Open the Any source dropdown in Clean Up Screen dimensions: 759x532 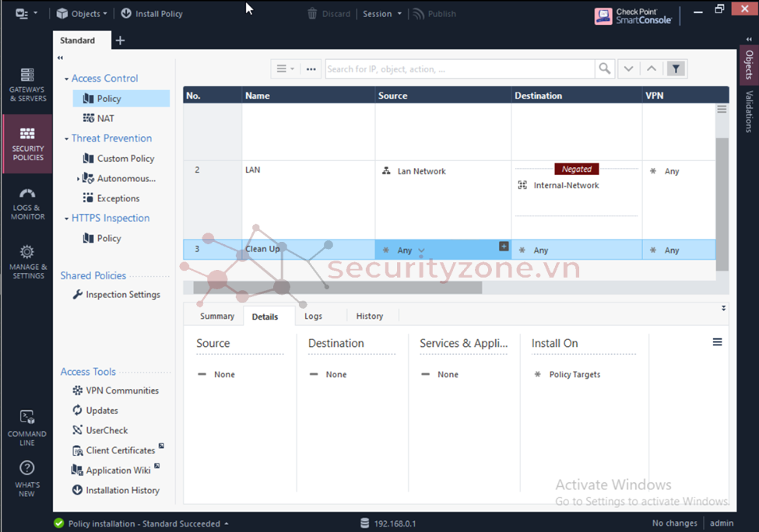(422, 250)
